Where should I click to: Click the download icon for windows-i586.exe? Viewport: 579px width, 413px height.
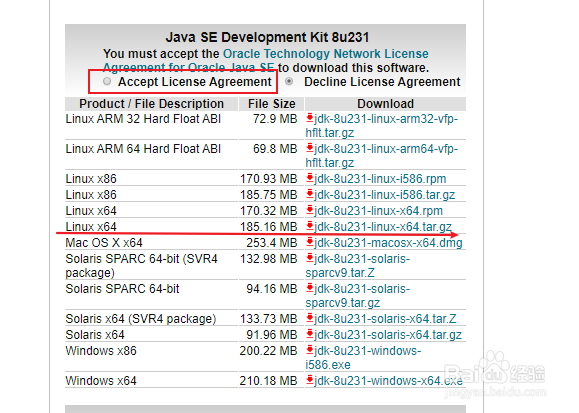click(309, 350)
